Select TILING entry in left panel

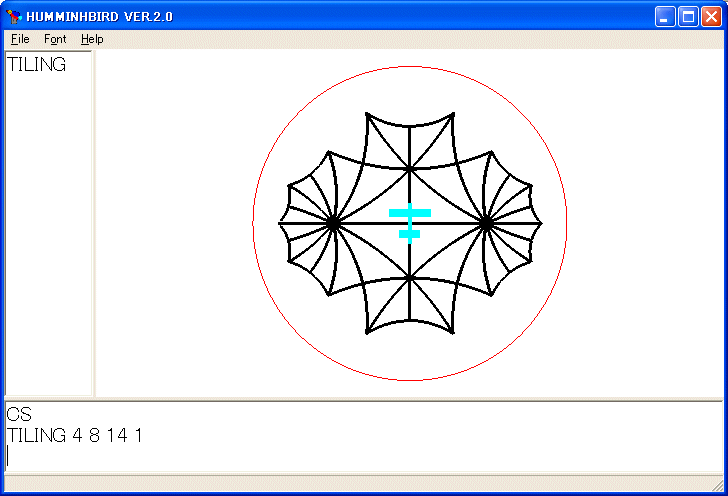pyautogui.click(x=36, y=64)
